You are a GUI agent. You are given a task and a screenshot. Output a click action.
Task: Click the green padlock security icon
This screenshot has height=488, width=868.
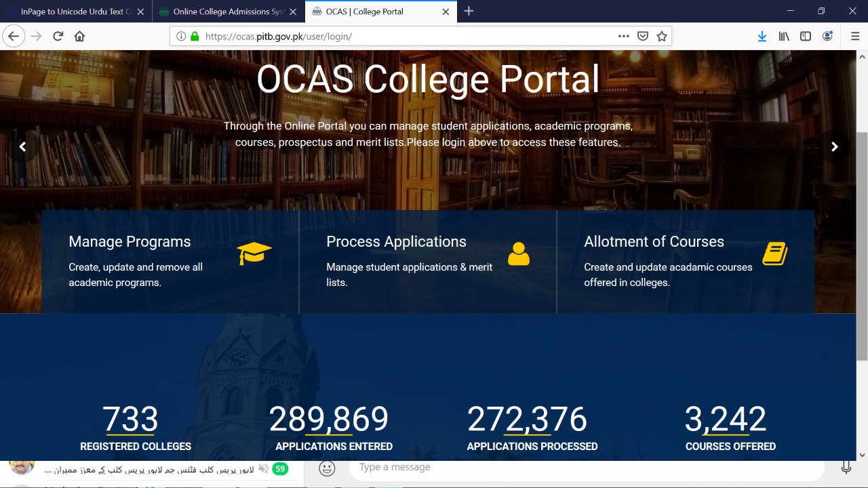[x=195, y=37]
